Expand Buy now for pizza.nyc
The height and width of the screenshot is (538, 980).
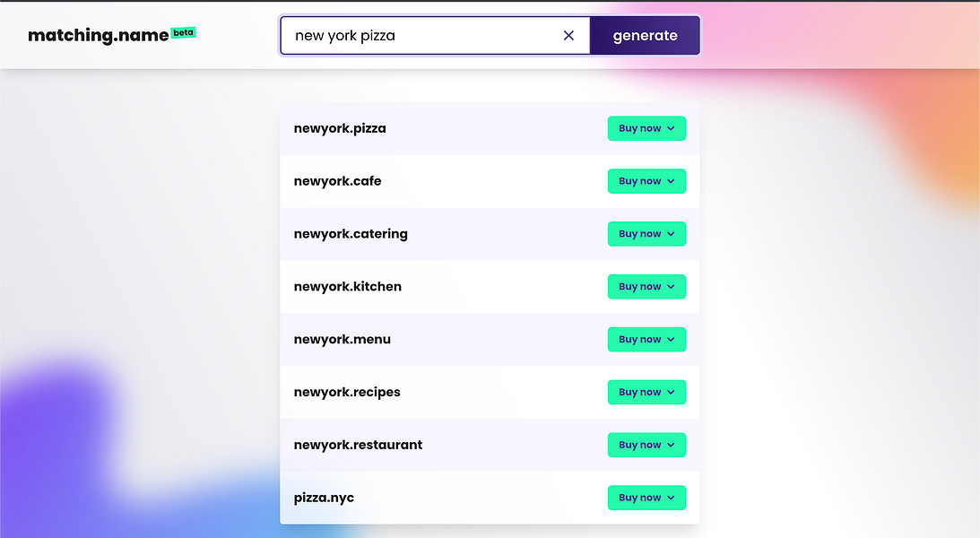[646, 498]
